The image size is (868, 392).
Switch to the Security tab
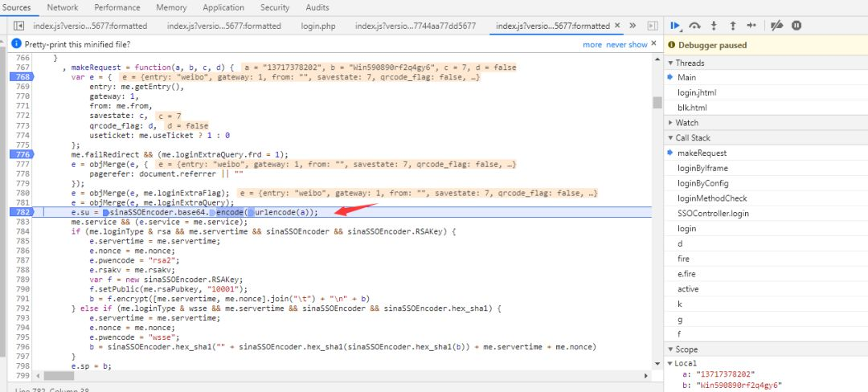click(x=275, y=8)
